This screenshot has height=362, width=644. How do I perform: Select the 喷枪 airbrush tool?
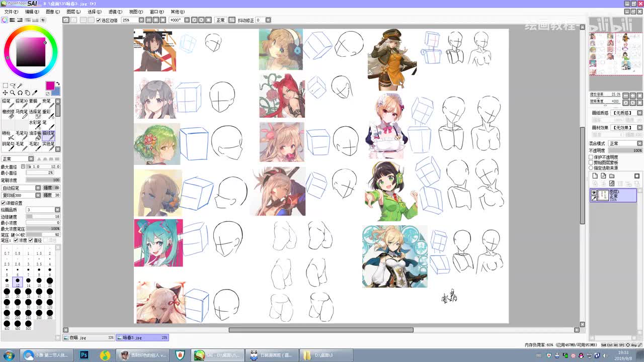tap(8, 136)
